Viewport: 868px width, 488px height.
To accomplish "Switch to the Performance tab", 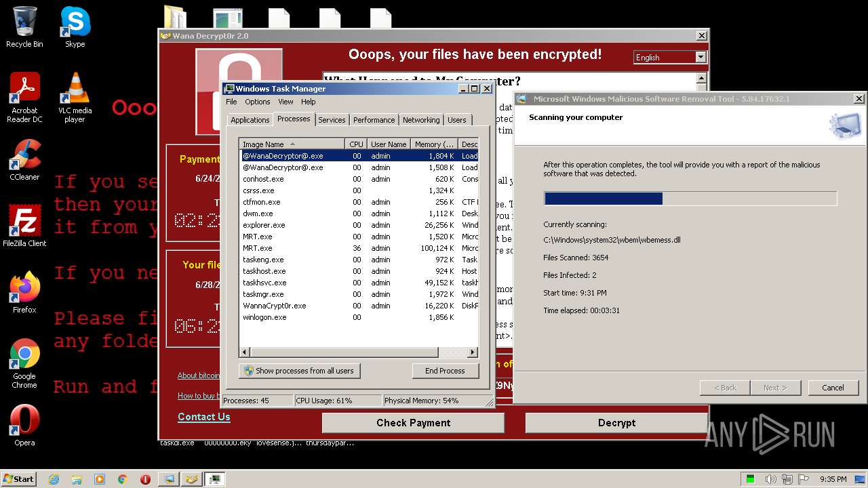I will coord(374,120).
